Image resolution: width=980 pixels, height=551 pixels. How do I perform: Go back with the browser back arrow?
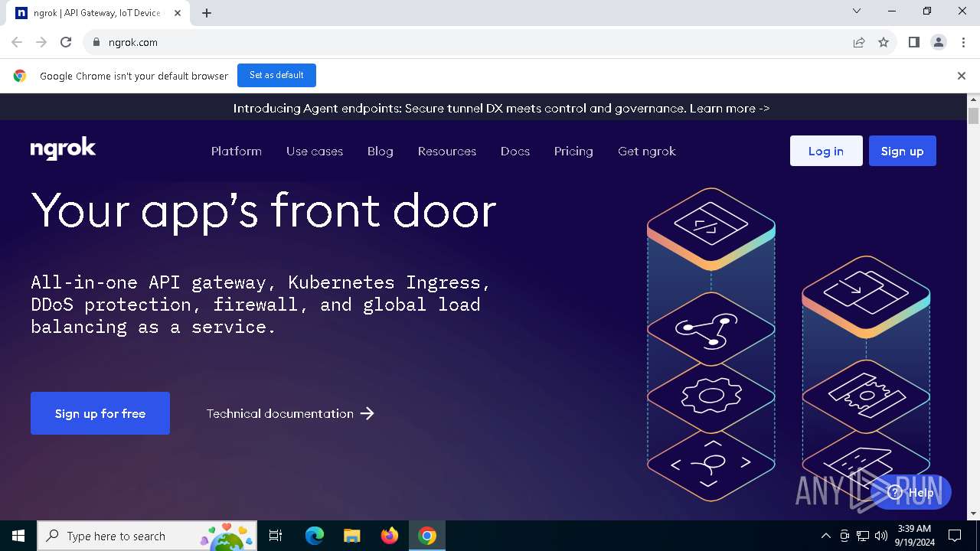pos(17,42)
